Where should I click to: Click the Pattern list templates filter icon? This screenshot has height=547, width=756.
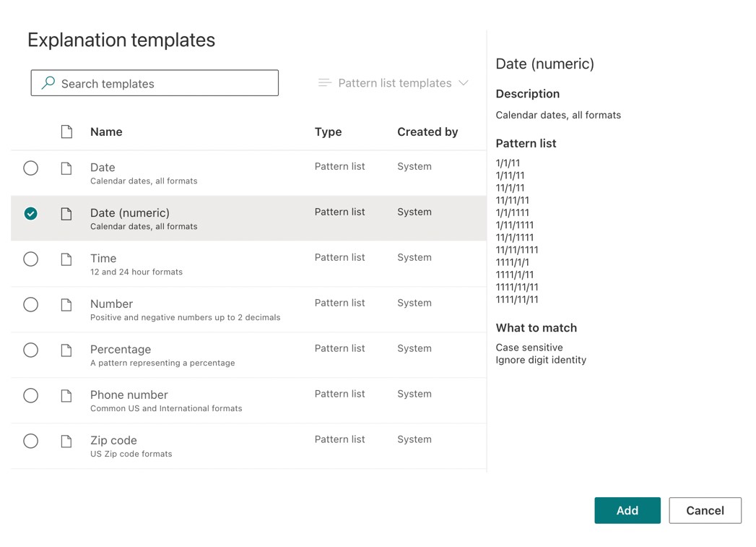pyautogui.click(x=323, y=82)
